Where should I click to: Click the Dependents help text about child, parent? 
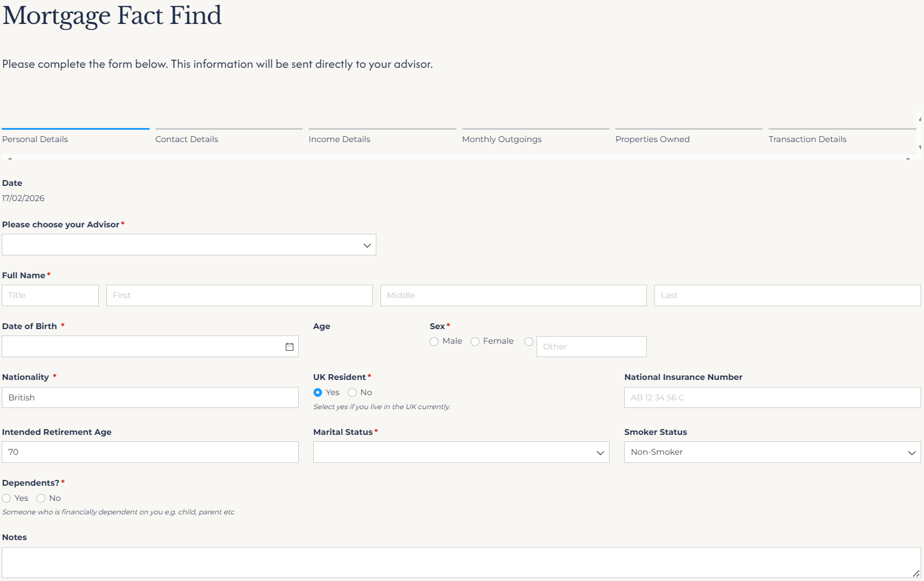click(x=118, y=512)
